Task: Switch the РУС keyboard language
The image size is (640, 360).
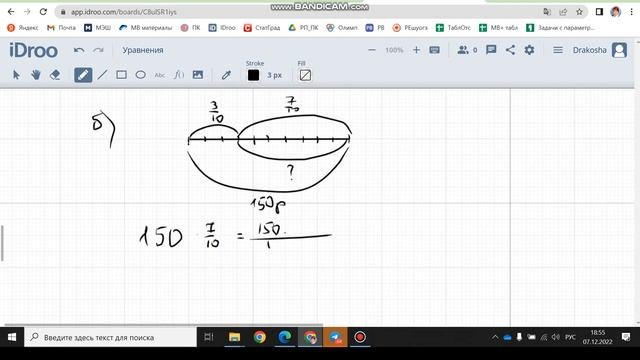Action: pos(570,337)
